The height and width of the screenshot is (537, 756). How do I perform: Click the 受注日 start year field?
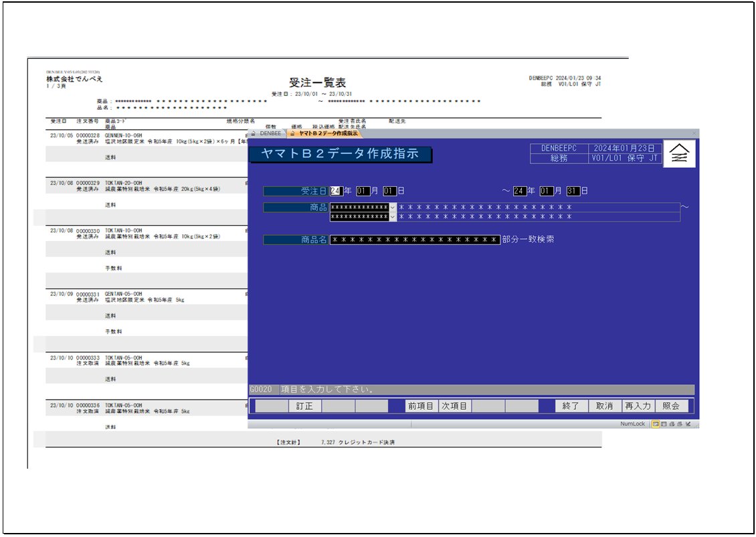click(336, 191)
